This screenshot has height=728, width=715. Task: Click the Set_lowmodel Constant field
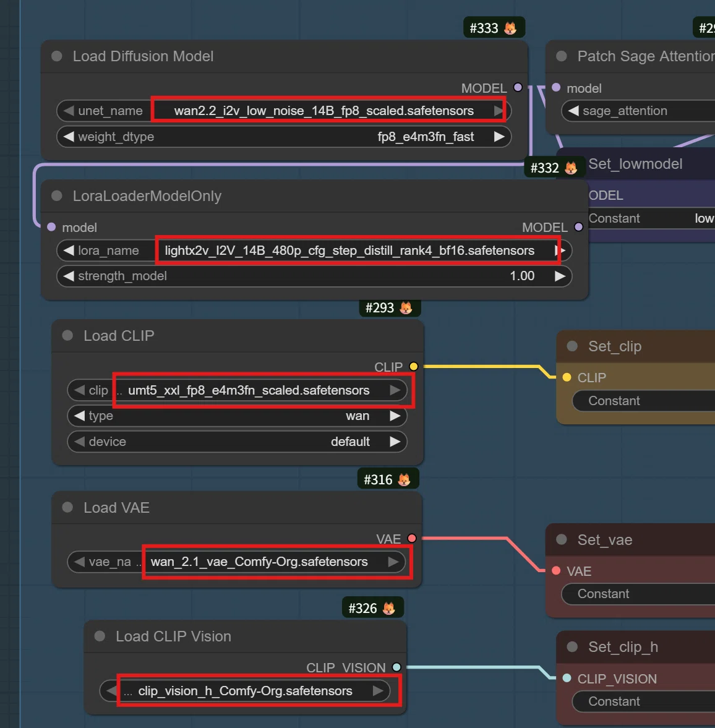[x=651, y=218]
